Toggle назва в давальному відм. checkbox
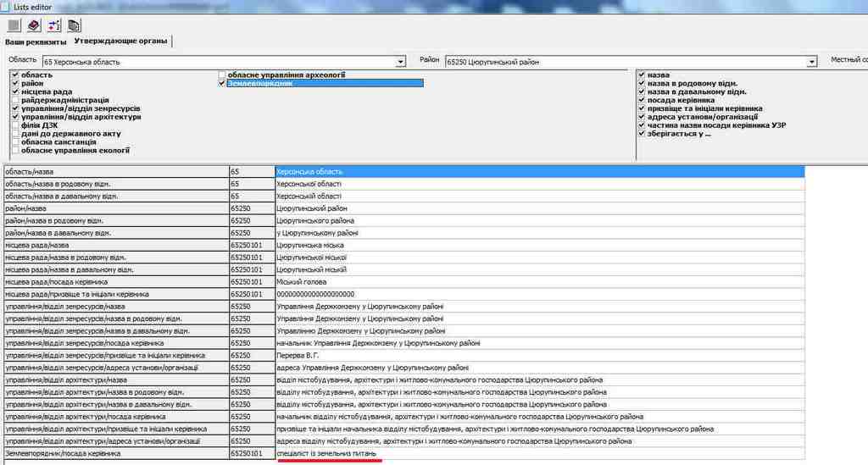This screenshot has height=465, width=868. (642, 91)
